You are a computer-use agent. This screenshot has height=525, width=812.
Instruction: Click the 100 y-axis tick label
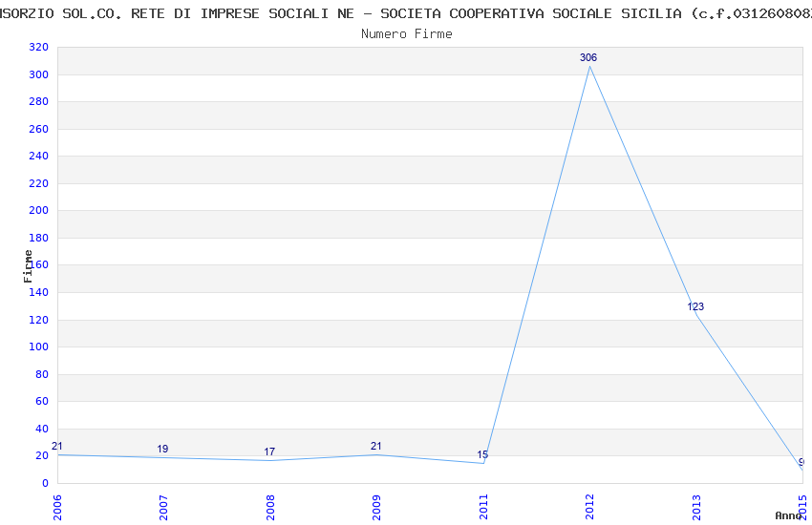(x=38, y=346)
